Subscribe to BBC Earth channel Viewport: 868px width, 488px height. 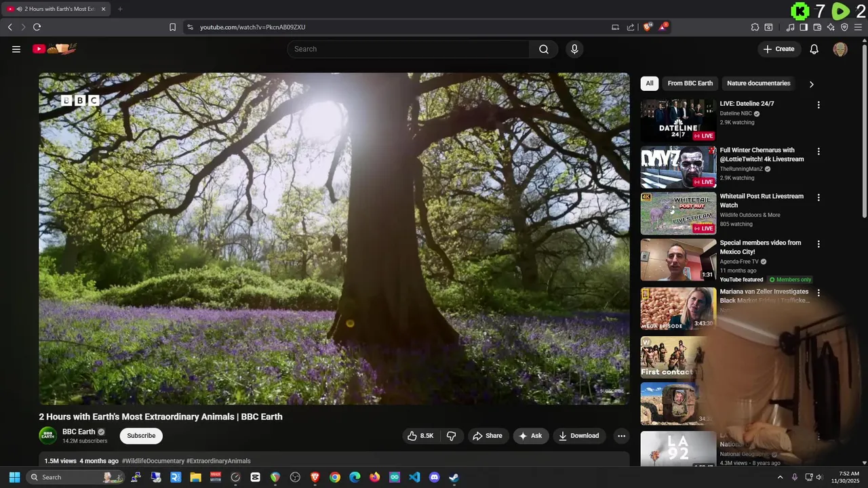141,436
